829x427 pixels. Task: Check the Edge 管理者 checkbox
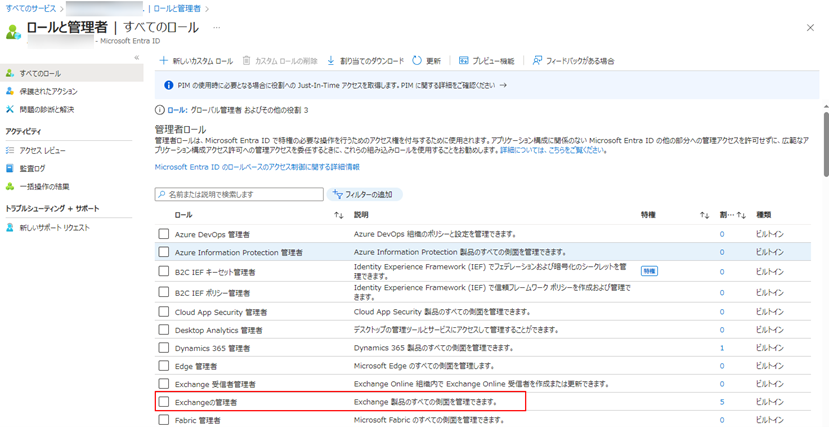pyautogui.click(x=164, y=366)
